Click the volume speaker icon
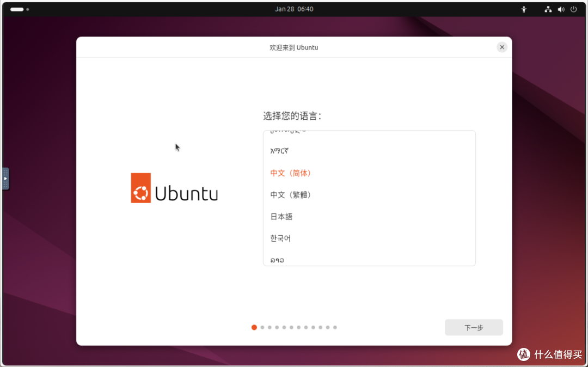 pos(561,9)
